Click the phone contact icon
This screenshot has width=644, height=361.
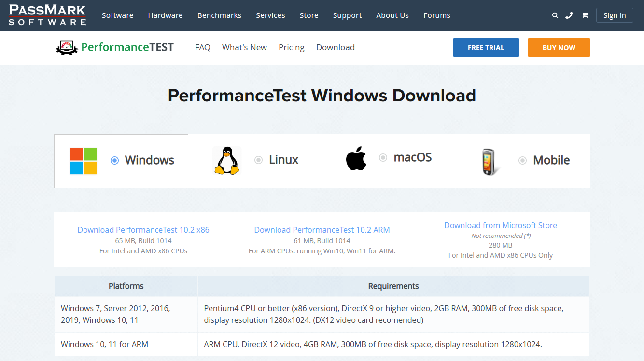569,15
